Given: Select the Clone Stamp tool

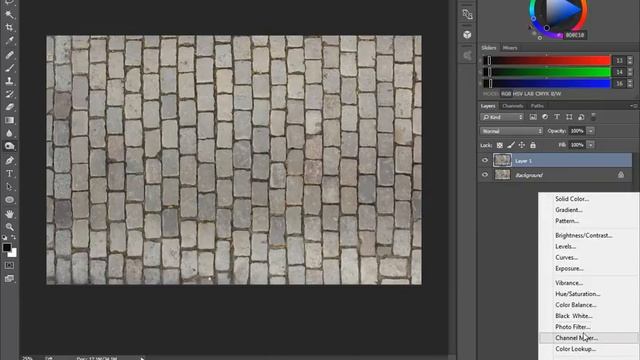Looking at the screenshot, I should [9, 81].
